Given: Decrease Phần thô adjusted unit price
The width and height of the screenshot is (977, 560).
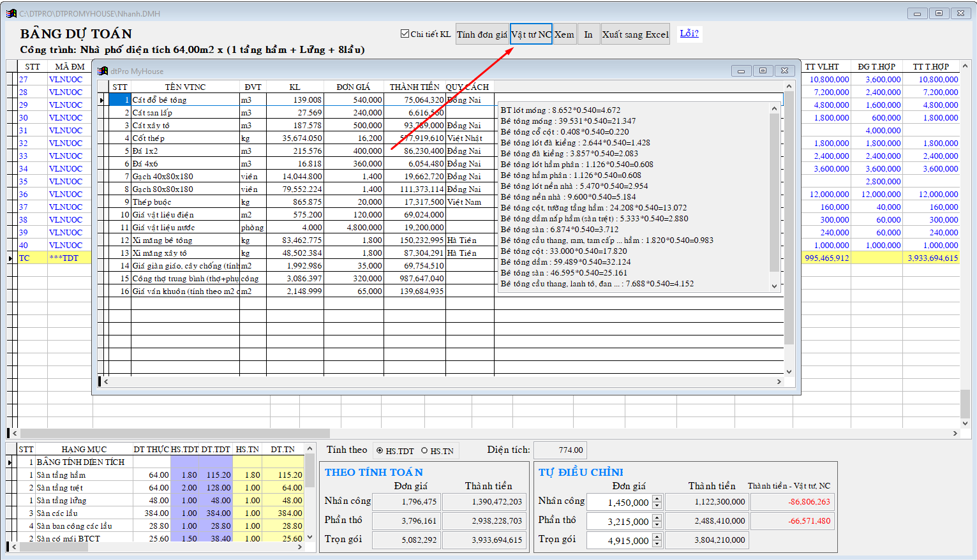Looking at the screenshot, I should tap(657, 524).
